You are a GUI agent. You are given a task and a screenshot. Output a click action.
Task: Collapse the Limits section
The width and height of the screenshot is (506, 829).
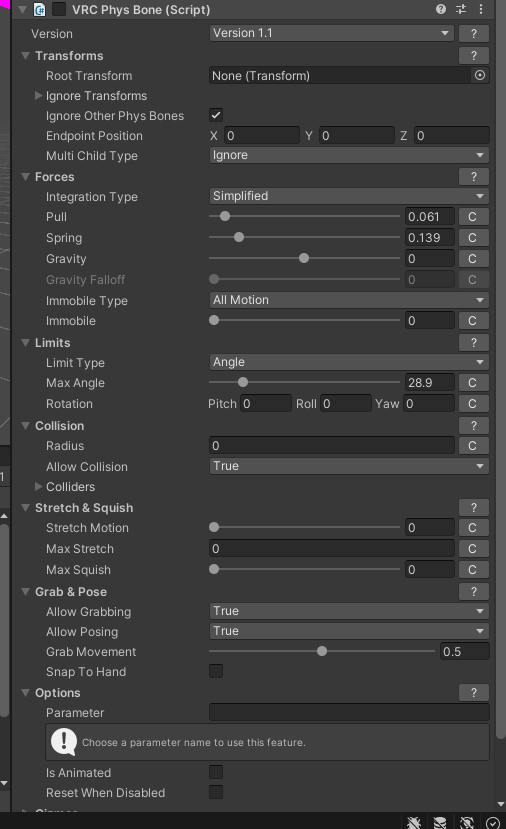click(x=25, y=343)
